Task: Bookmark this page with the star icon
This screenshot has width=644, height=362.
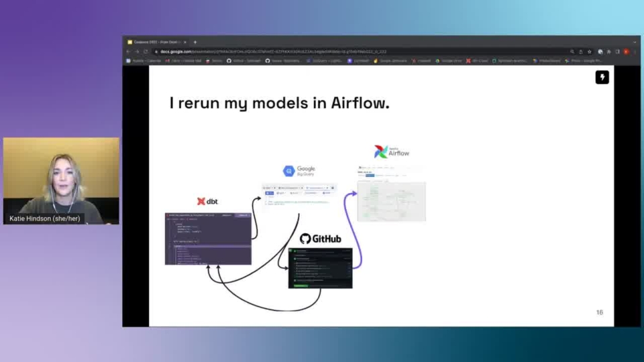Action: 590,52
